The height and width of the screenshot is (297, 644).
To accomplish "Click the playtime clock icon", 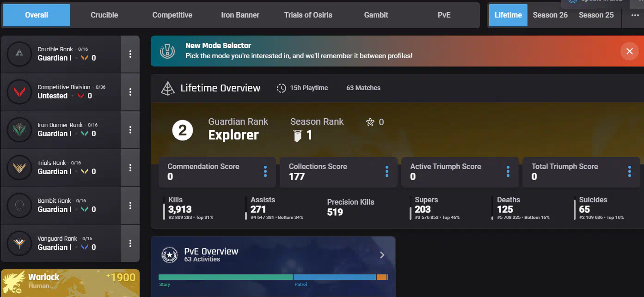I will click(281, 88).
